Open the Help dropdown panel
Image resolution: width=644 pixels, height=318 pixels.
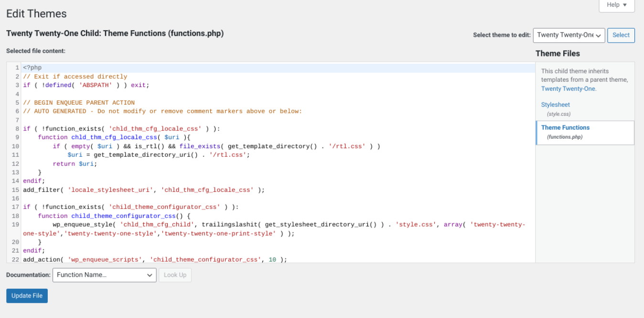click(x=616, y=5)
